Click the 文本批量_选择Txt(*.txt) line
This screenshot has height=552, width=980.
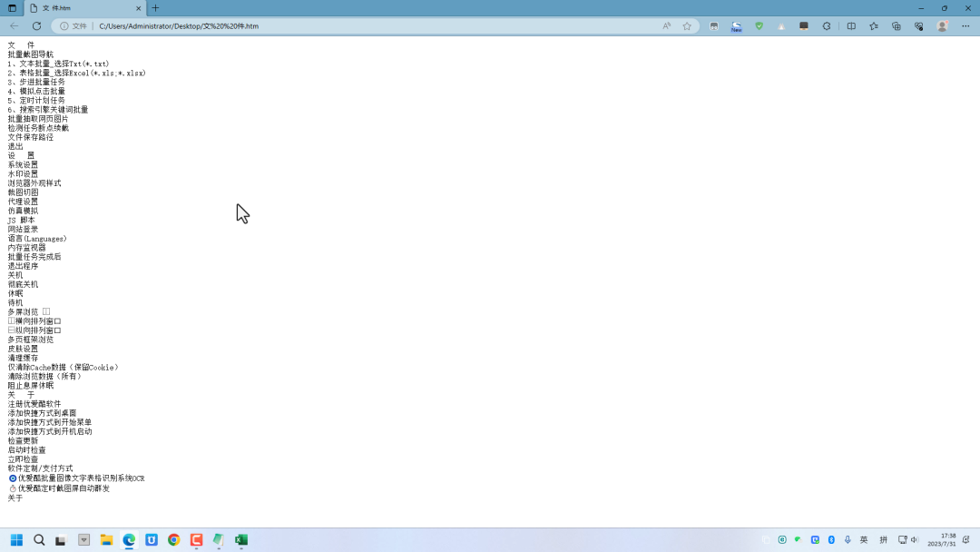(58, 64)
